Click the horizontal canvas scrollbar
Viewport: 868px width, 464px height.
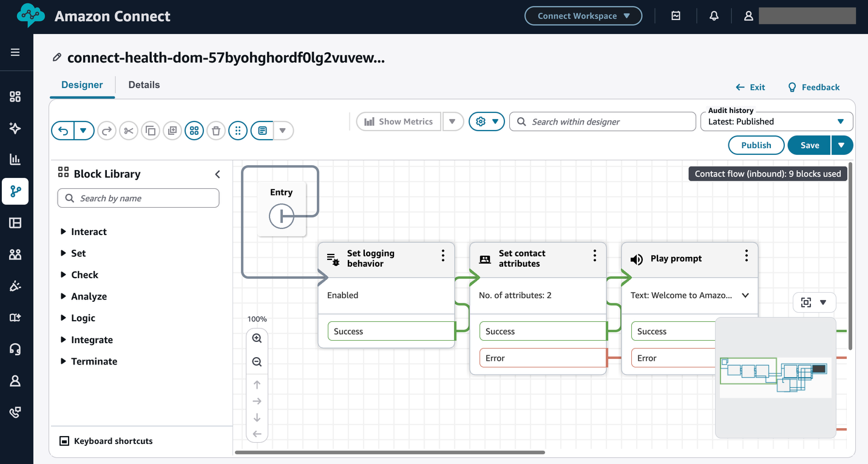(390, 452)
